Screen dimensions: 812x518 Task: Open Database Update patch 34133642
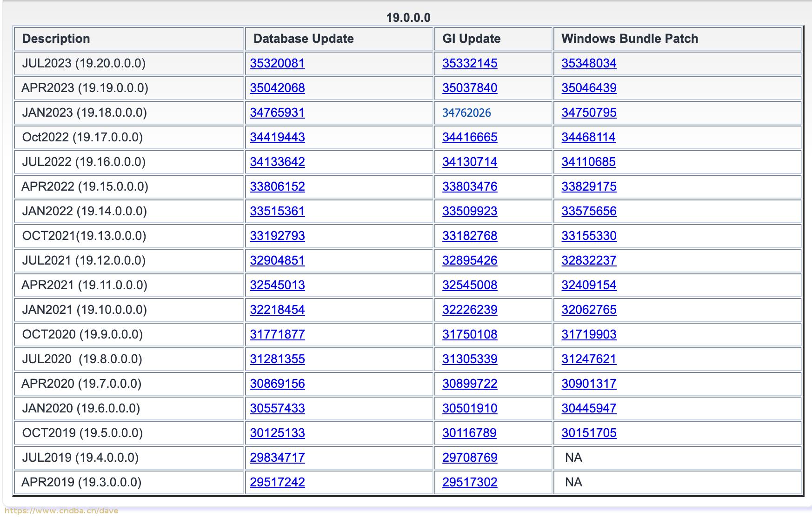pyautogui.click(x=277, y=162)
